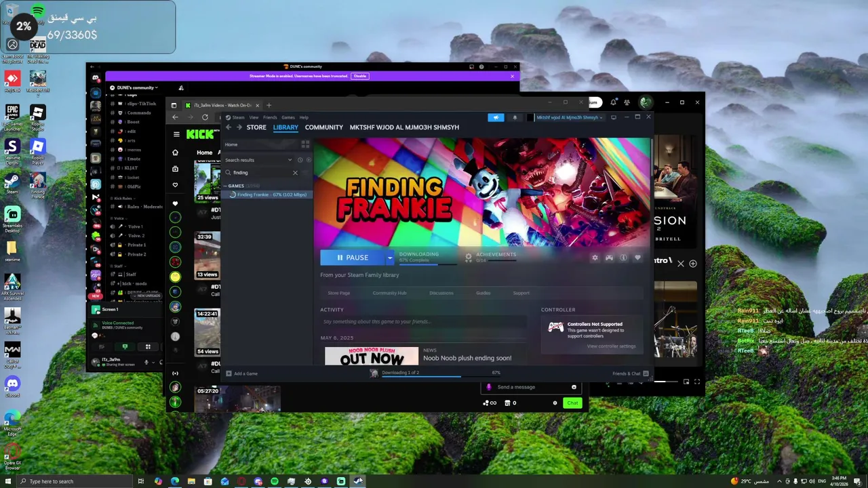Click the library search field containing 'finding'
The width and height of the screenshot is (868, 488).
(261, 173)
